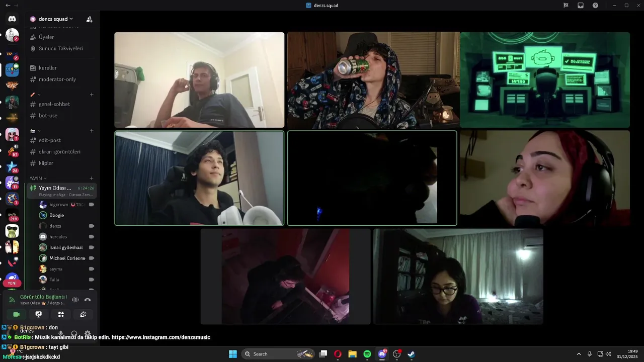This screenshot has height=362, width=644.
Task: Collapse the YAYIN voice category
Action: 38,178
